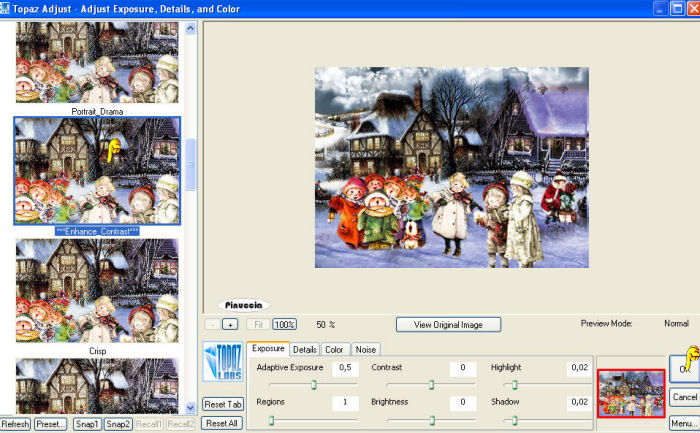The image size is (700, 433).
Task: Click the Cancel button
Action: point(685,397)
